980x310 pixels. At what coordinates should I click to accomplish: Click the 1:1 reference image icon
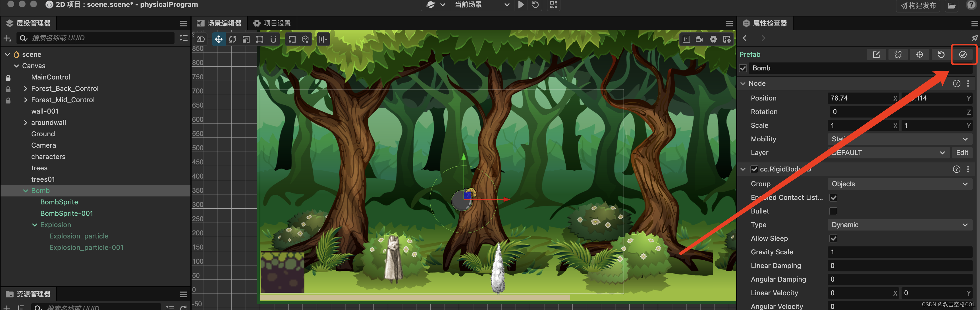click(686, 39)
